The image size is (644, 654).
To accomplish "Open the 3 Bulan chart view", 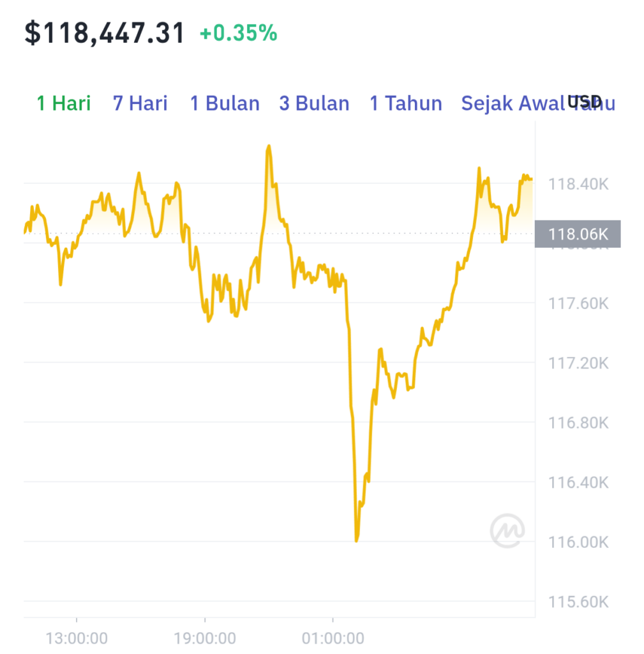I will coord(314,103).
